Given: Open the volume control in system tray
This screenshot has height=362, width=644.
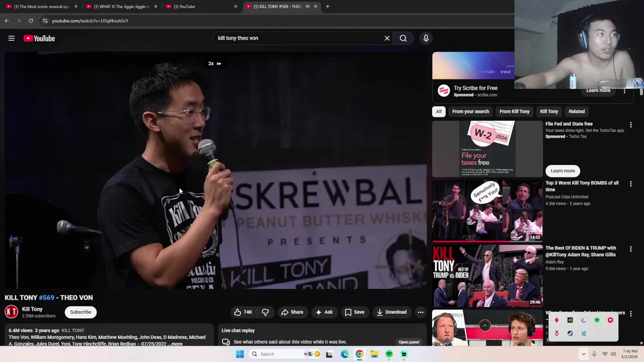Looking at the screenshot, I should point(613,354).
